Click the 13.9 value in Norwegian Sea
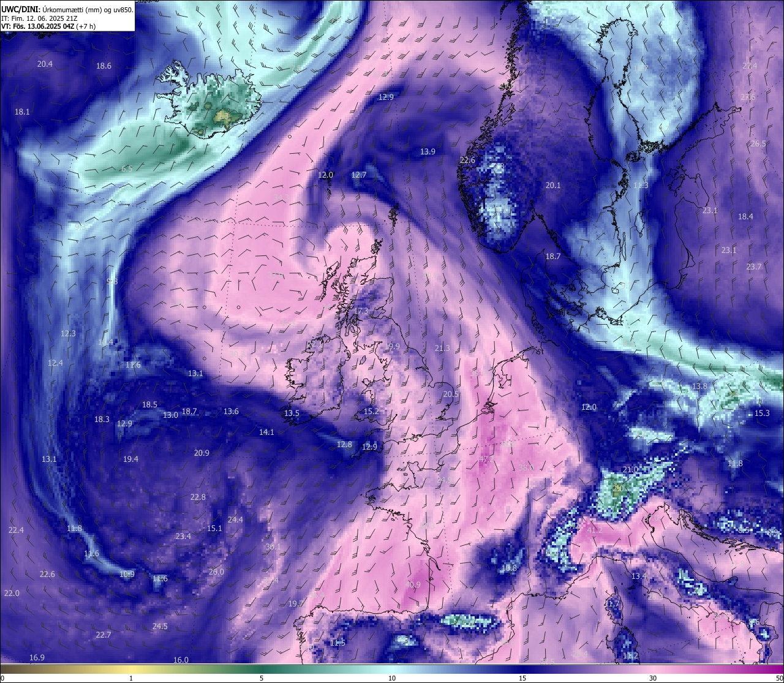Image resolution: width=784 pixels, height=683 pixels. click(428, 151)
